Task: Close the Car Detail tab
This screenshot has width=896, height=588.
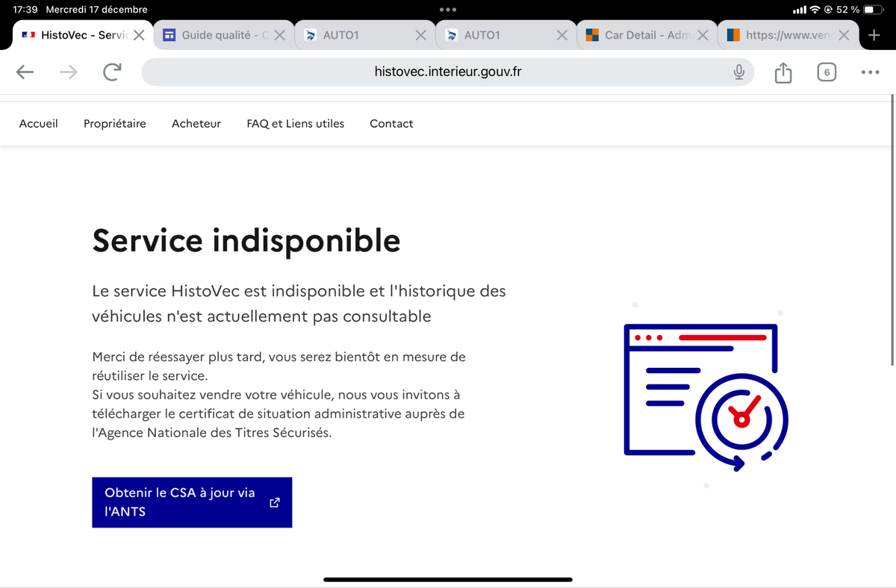Action: pos(703,35)
